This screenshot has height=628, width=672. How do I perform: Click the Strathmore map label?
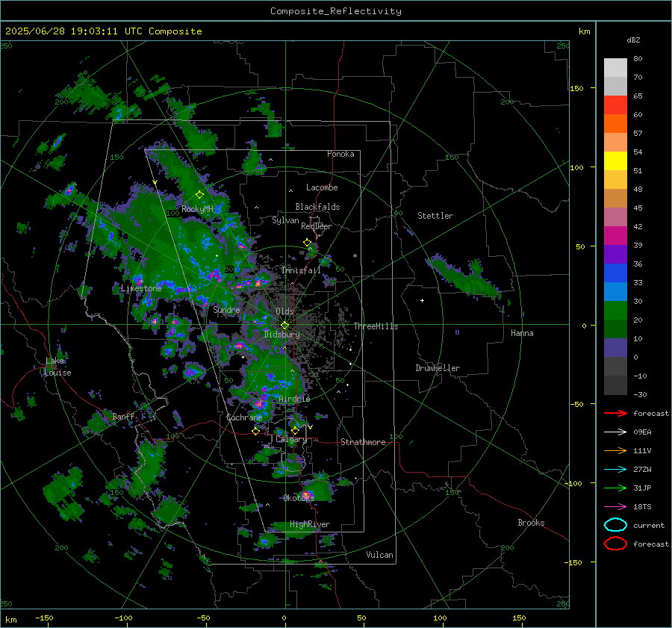[363, 442]
